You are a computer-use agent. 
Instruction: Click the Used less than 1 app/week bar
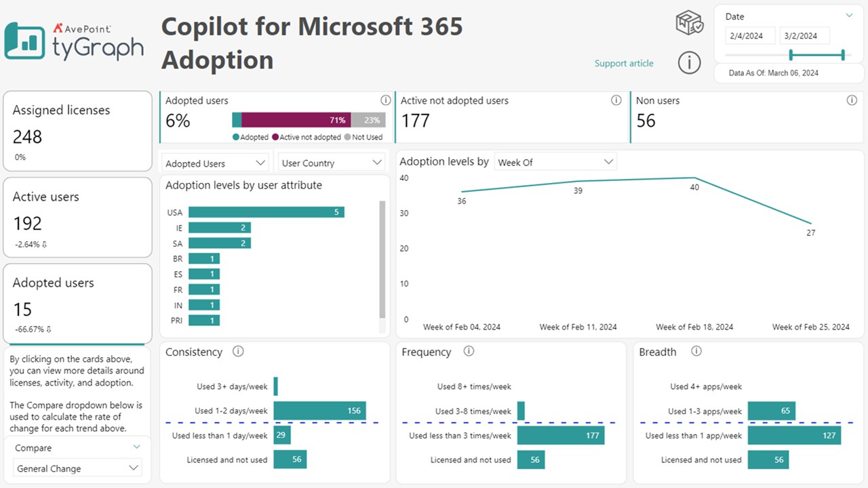pos(795,435)
